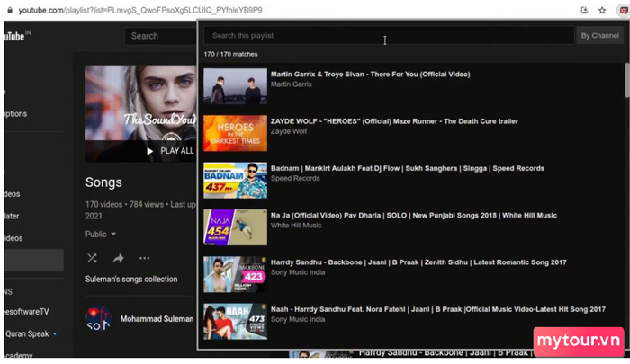Open the Naah video thumbnail
Image resolution: width=630 pixels, height=364 pixels.
pyautogui.click(x=235, y=321)
